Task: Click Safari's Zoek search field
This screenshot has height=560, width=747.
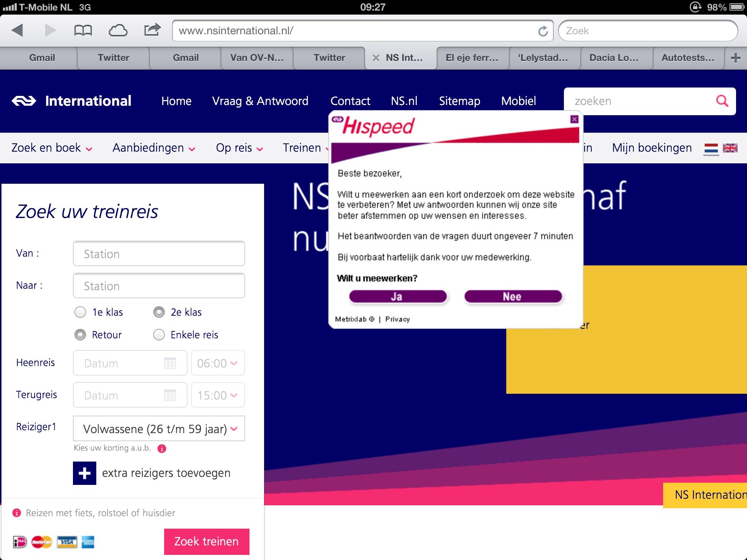Action: (x=648, y=31)
